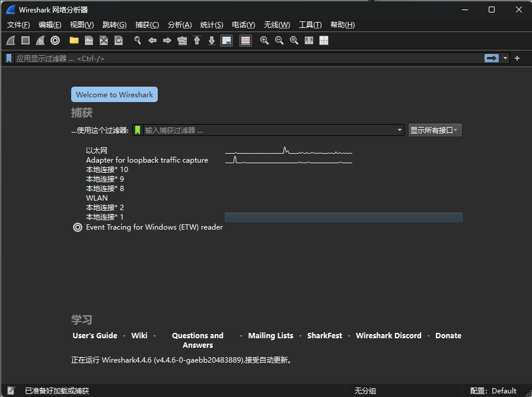Expand capture filter history dropdown
Screen dimensions: 532x397
[x=399, y=130]
